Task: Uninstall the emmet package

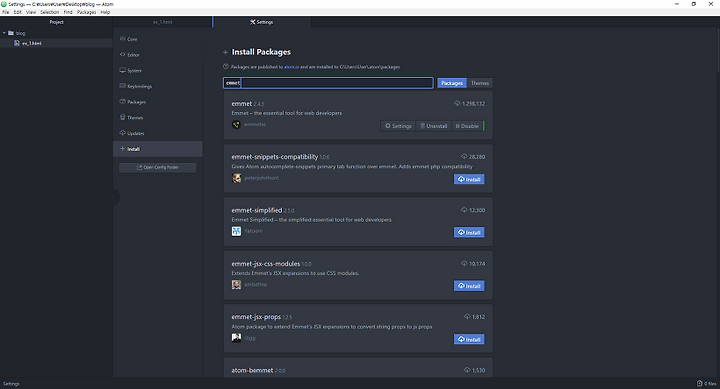Action: click(433, 126)
